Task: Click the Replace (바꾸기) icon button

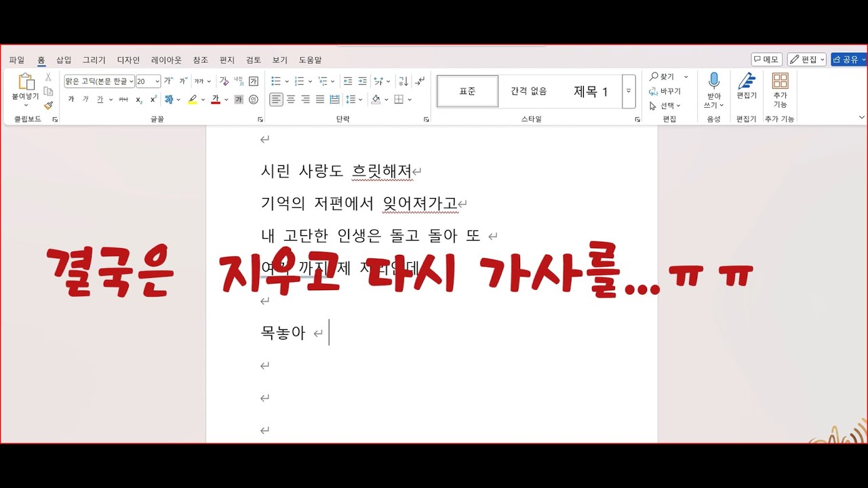Action: pos(665,91)
